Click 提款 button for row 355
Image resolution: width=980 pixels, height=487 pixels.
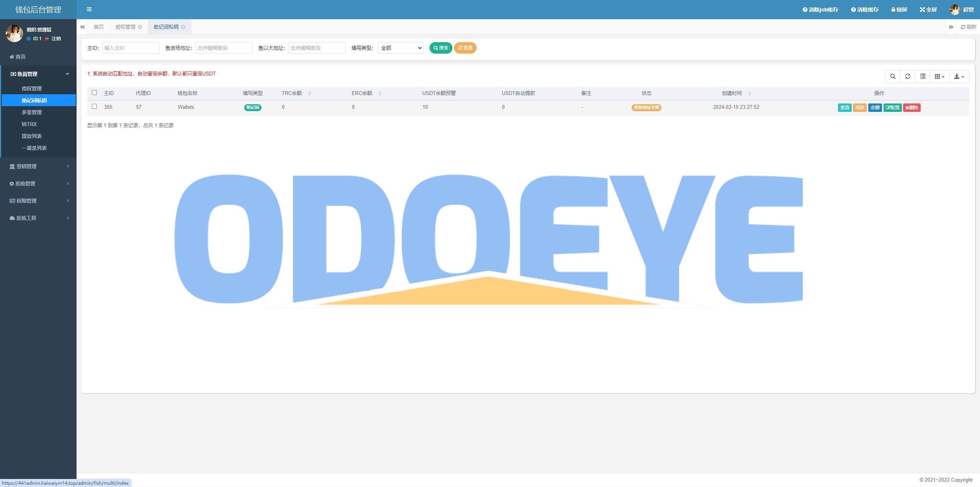coord(860,108)
